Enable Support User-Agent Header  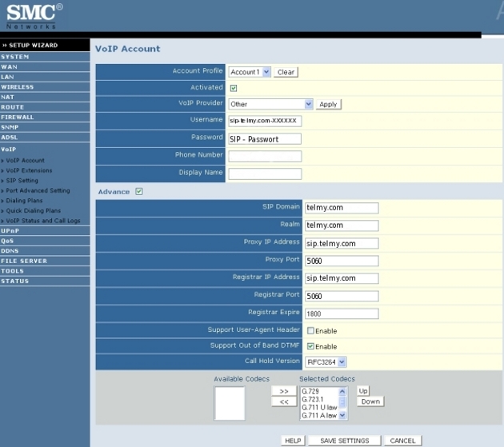tap(310, 330)
